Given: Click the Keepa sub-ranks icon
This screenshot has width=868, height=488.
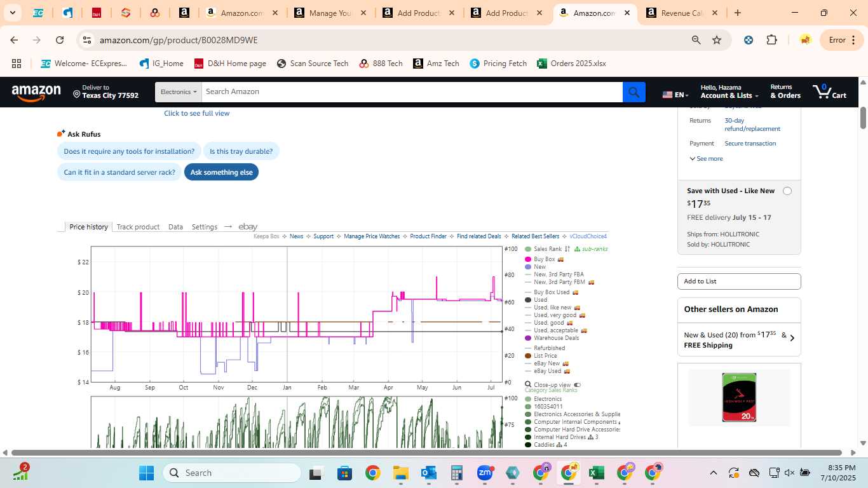Looking at the screenshot, I should pyautogui.click(x=577, y=249).
